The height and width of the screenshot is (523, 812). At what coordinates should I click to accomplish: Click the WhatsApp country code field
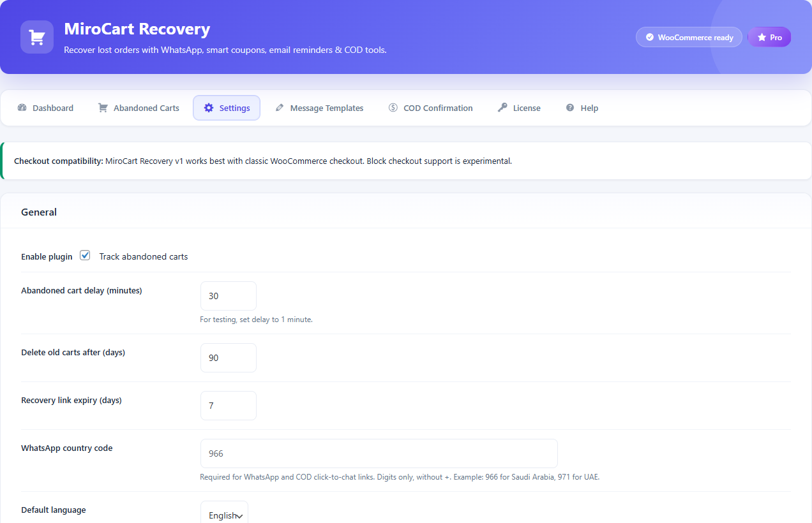379,453
